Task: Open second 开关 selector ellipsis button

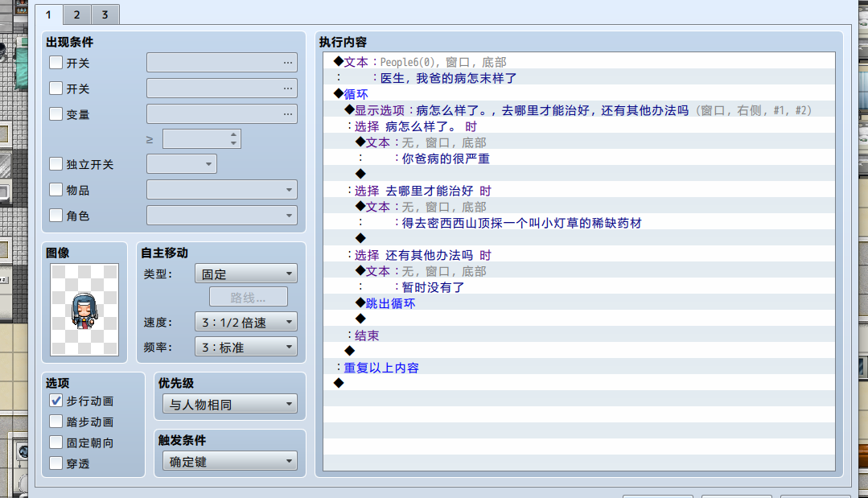Action: coord(288,88)
